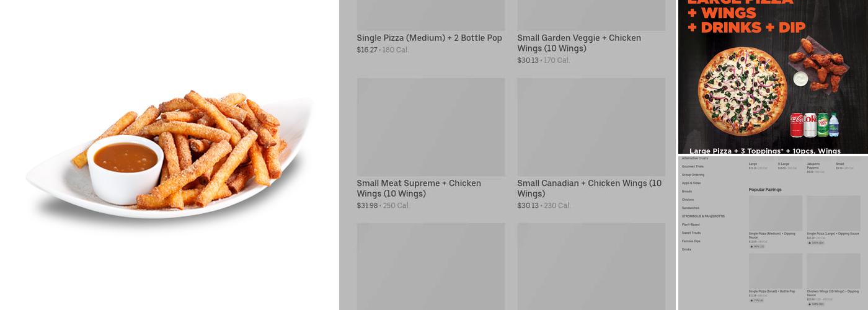Open the Alternative Crusts menu category
This screenshot has height=310, width=868.
tap(694, 158)
